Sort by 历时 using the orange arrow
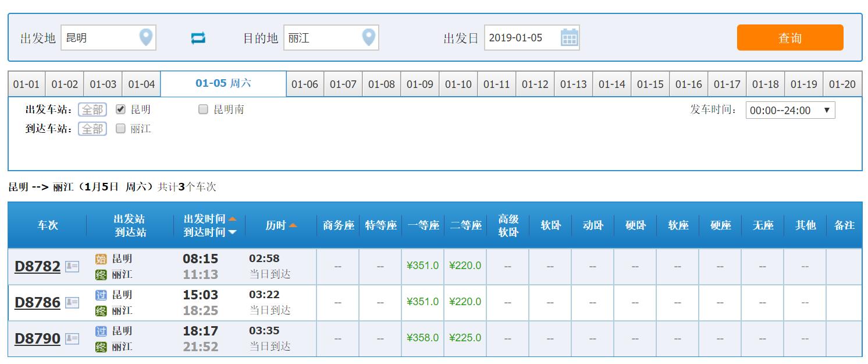Viewport: 868px width, 364px height. 293,226
